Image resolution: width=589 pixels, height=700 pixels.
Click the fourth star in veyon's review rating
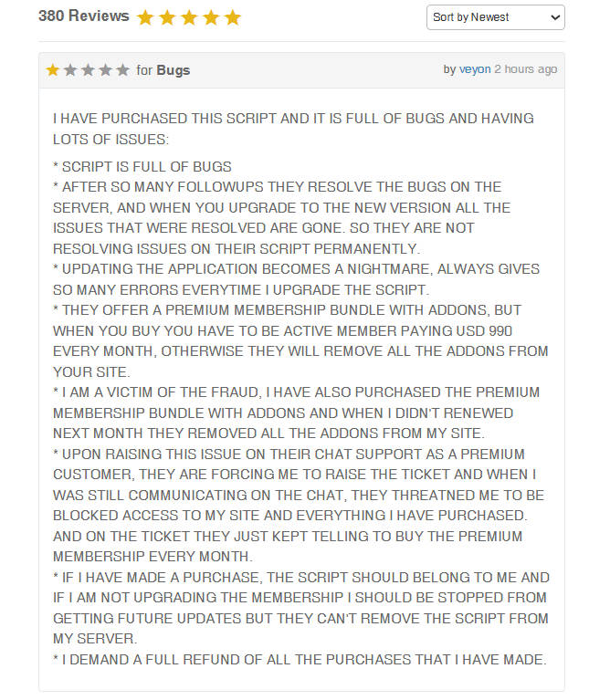click(105, 70)
